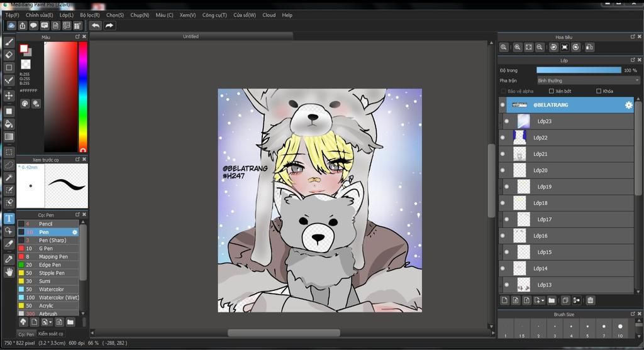Choose brush size 10 preset
Image resolution: width=644 pixels, height=350 pixels.
[x=619, y=329]
